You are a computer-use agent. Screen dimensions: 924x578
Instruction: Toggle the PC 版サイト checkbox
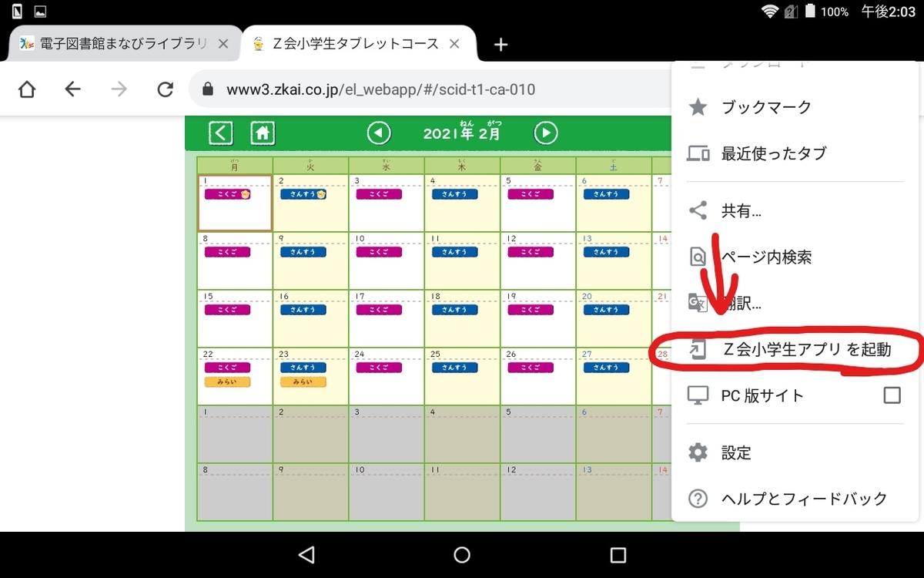[892, 395]
